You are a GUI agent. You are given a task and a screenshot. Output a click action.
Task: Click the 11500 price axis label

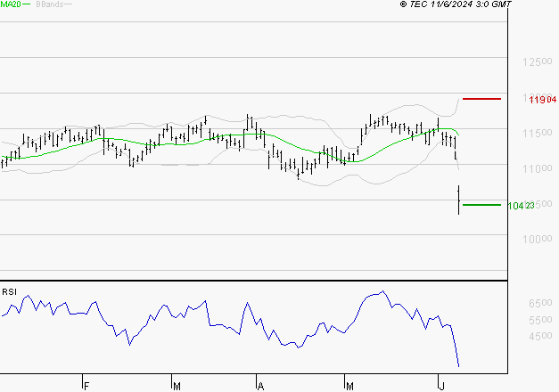point(538,133)
